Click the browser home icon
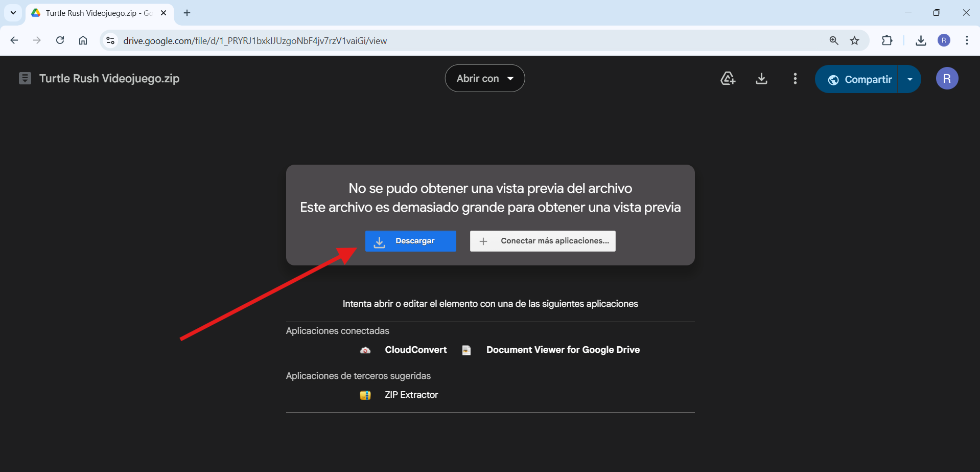Screen dimensions: 980x472 point(83,40)
